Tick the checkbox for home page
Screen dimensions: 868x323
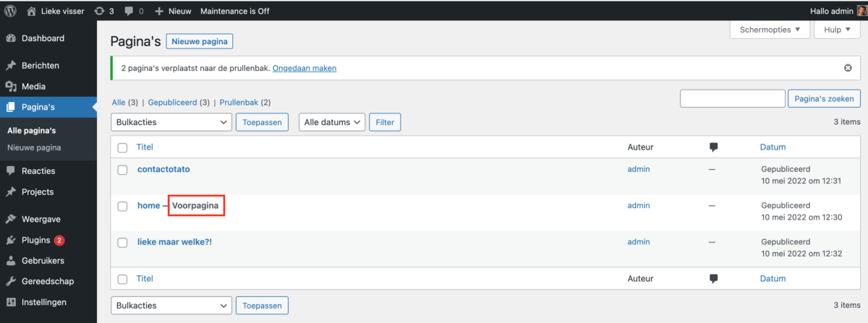pos(122,206)
